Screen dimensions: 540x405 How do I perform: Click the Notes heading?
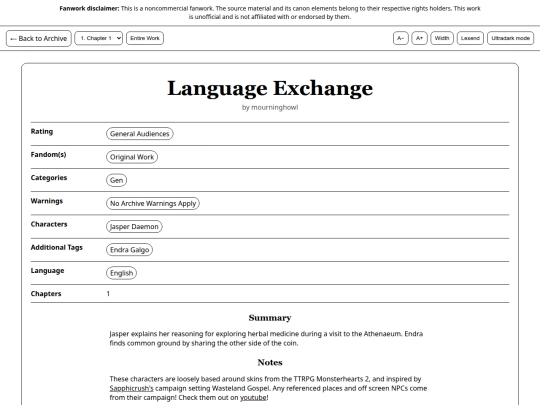270,362
